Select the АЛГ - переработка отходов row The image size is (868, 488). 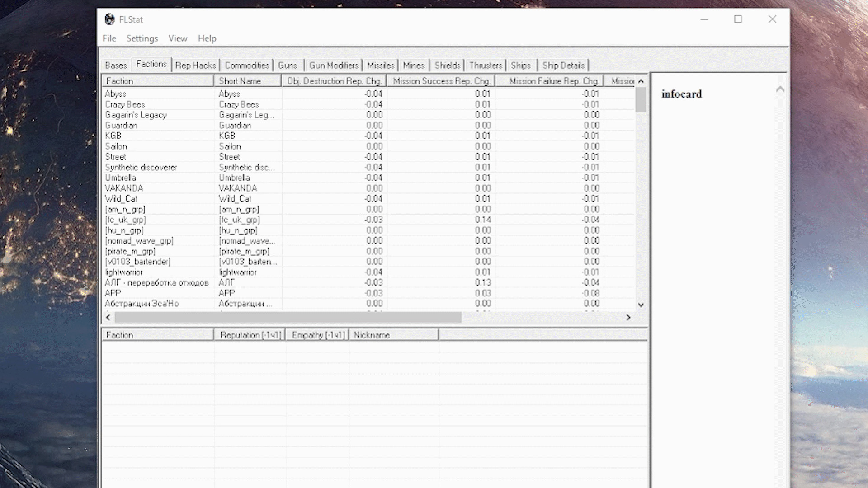click(368, 282)
